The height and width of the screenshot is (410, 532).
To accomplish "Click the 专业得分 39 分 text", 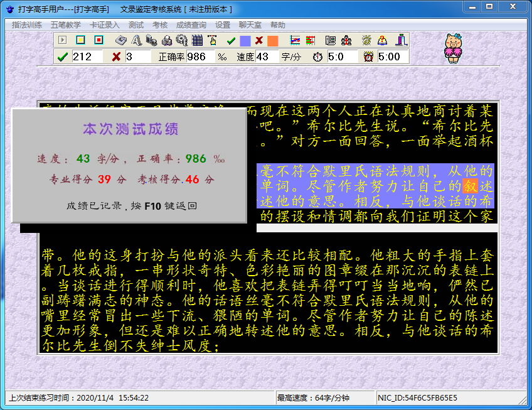I will (x=88, y=180).
